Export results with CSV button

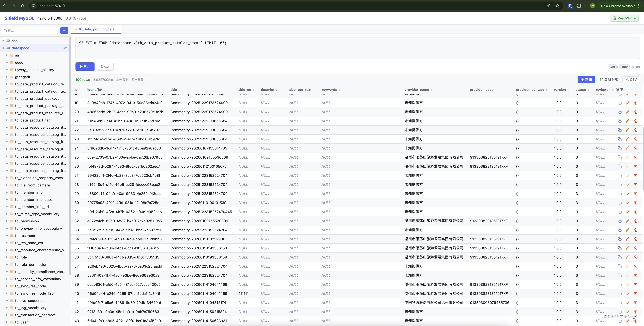click(x=631, y=80)
